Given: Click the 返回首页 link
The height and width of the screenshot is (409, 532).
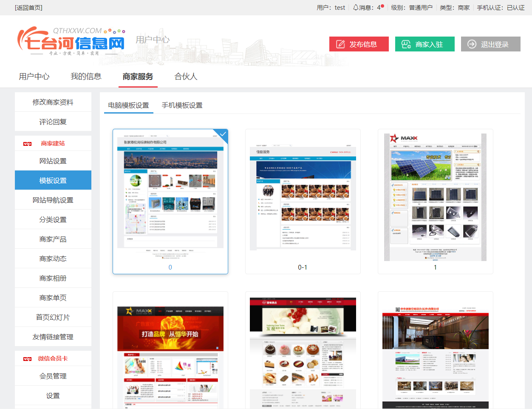Looking at the screenshot, I should click(28, 8).
